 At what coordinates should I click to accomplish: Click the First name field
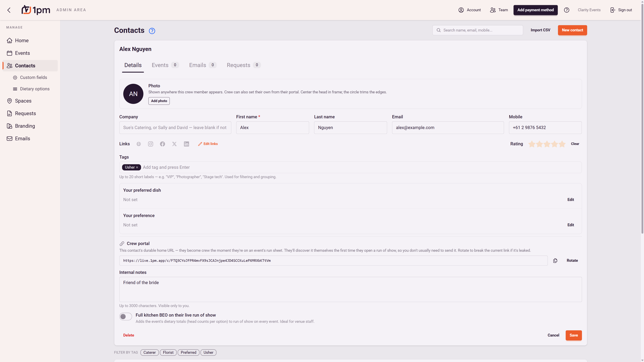tap(273, 128)
